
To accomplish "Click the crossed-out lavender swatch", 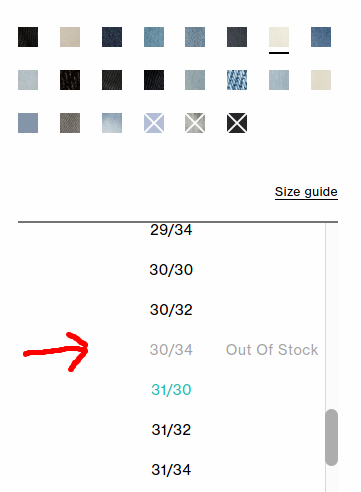I will point(154,123).
